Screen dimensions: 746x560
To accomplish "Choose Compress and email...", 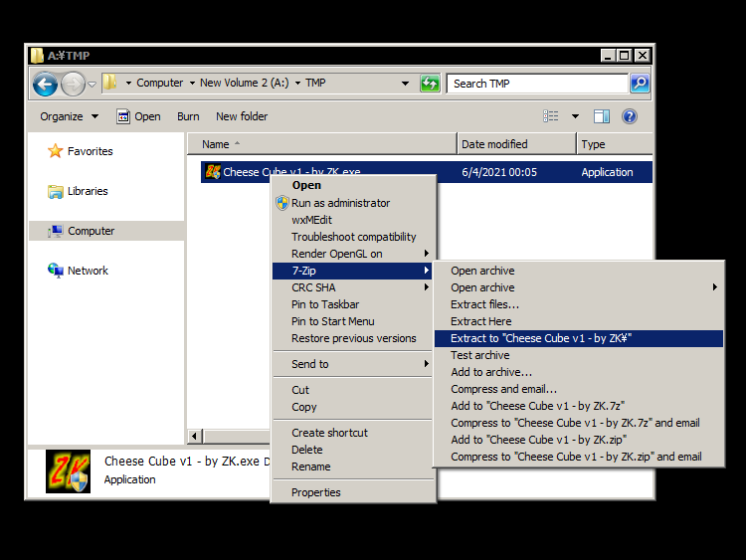I will coord(579,389).
